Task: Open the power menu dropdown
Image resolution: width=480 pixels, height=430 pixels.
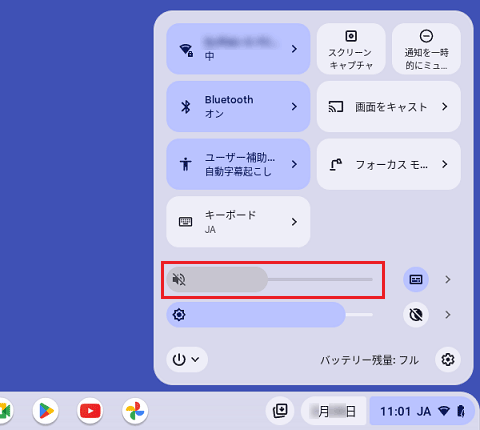Action: tap(187, 360)
